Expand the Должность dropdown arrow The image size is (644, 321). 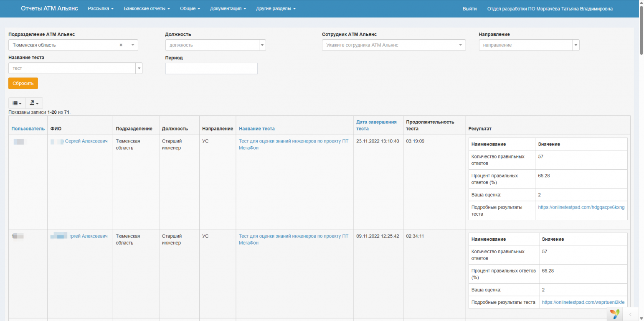(x=262, y=45)
